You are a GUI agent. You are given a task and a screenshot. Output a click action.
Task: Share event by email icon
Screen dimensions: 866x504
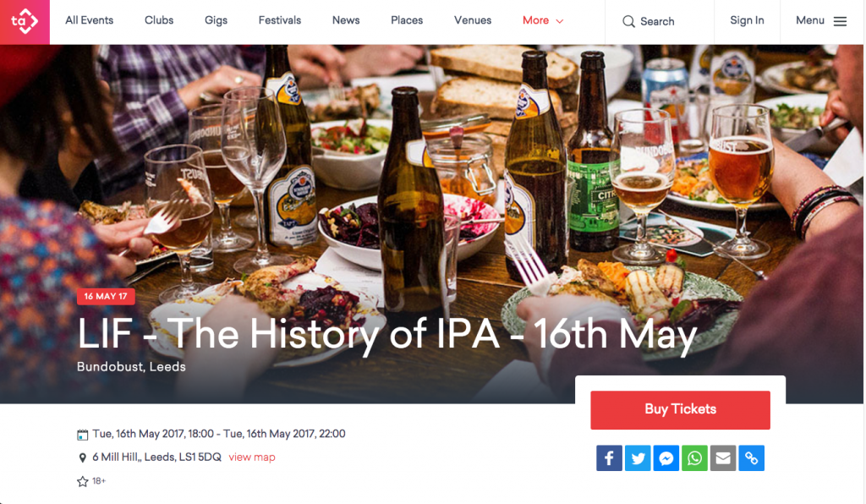[x=723, y=458]
